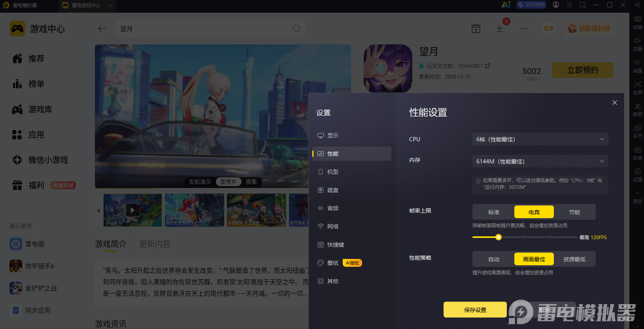Set performance strategy to 资源最低

click(574, 259)
